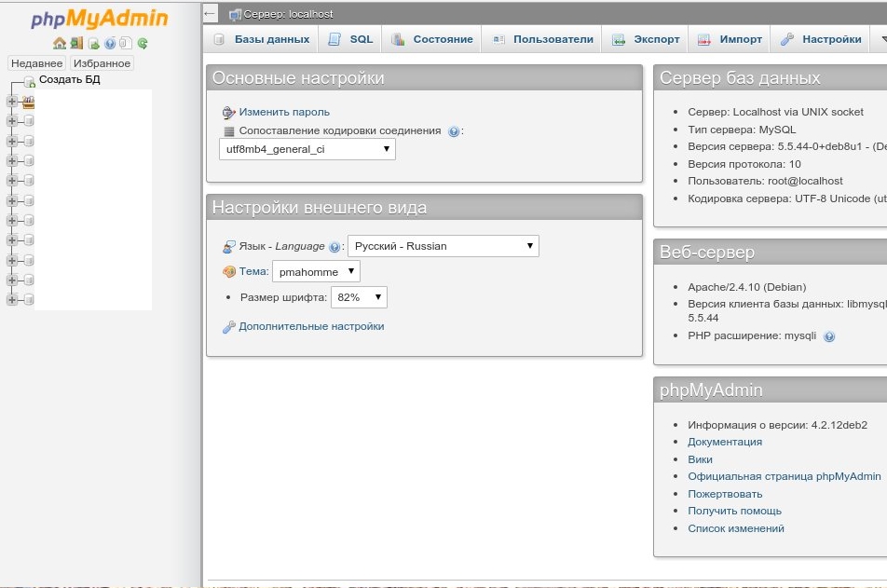Viewport: 887px width, 588px height.
Task: Click the text Apache/2.4.10 (Debian)
Action: coord(746,288)
